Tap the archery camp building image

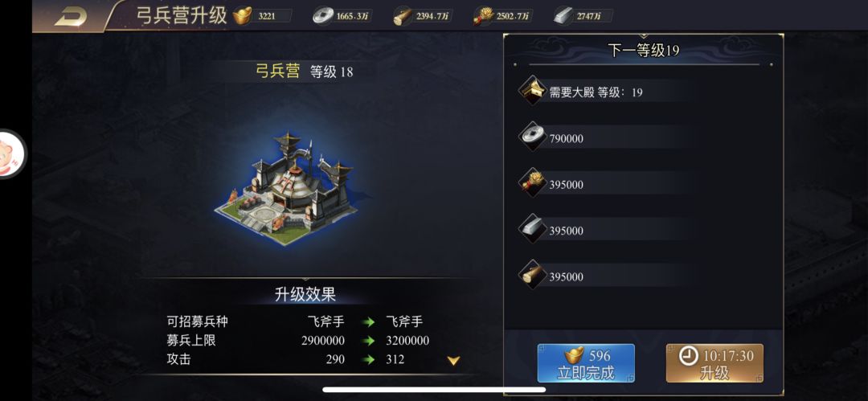click(x=285, y=188)
